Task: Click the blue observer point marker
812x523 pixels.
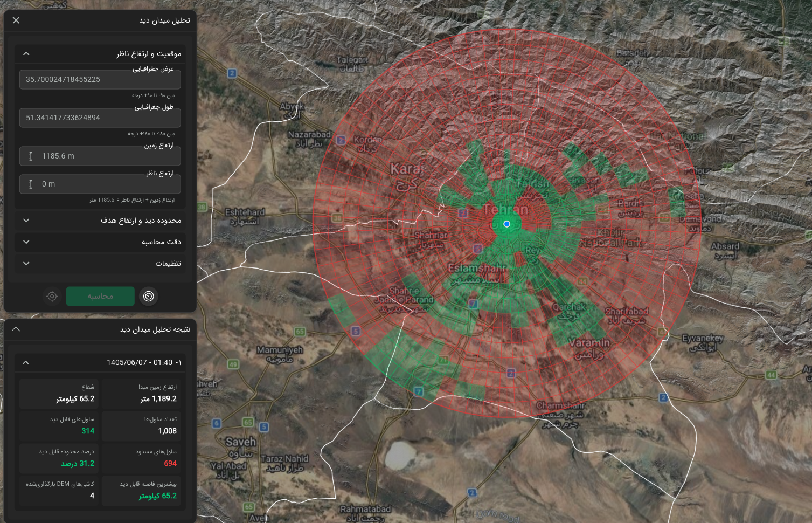Action: pyautogui.click(x=506, y=224)
